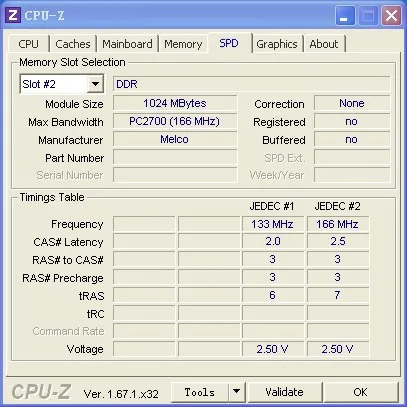
Task: Click the 133 MHz frequency cell
Action: tap(273, 224)
